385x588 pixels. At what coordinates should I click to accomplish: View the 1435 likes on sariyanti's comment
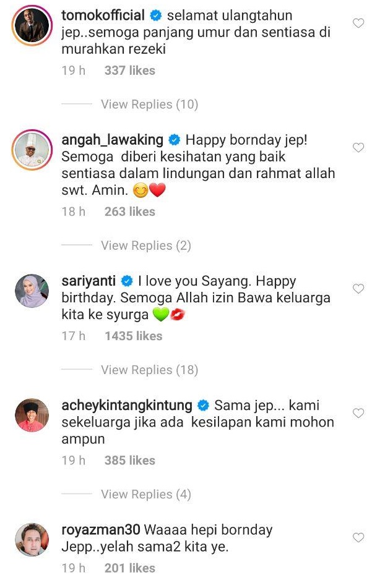134,336
